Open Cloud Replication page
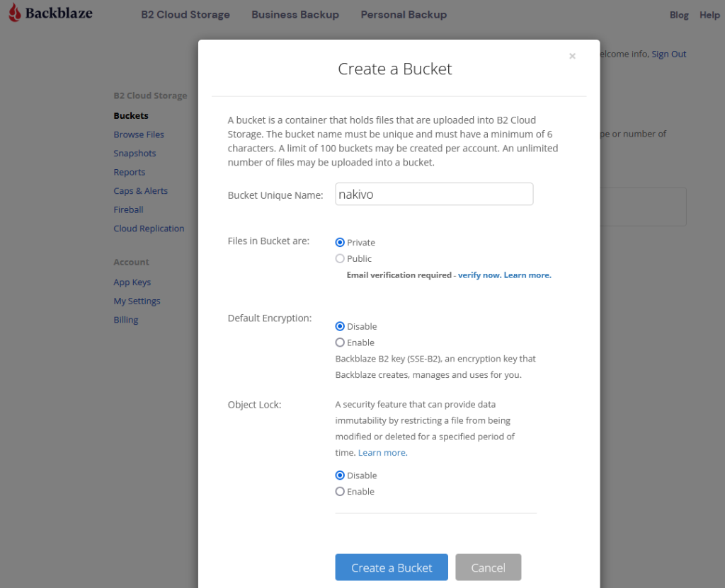Viewport: 725px width, 588px height. [x=149, y=229]
